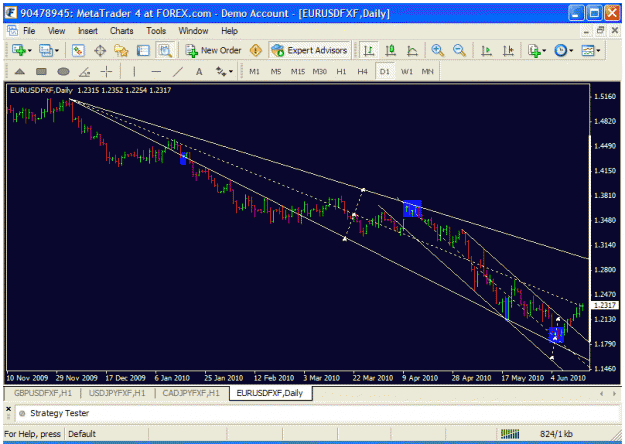Viewport: 625px width, 444px height.
Task: Set timeframe to M1
Action: point(254,72)
